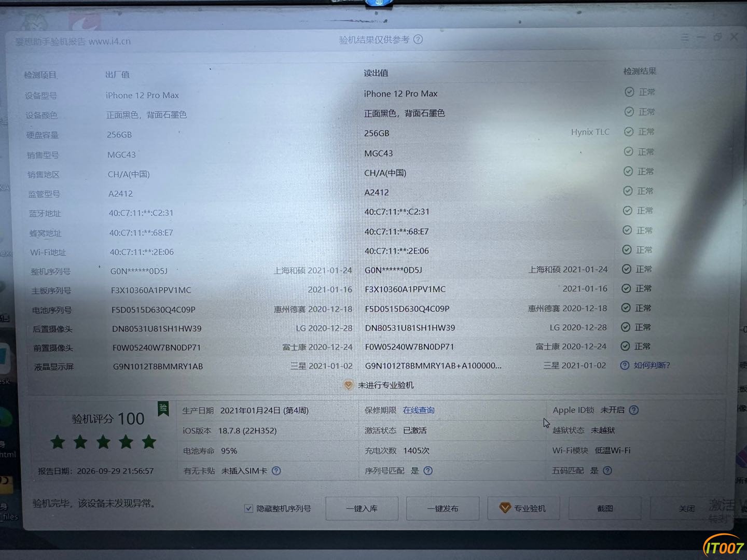Click 未进行专业验机 text
Viewport: 747px width, 560px height.
tap(385, 385)
